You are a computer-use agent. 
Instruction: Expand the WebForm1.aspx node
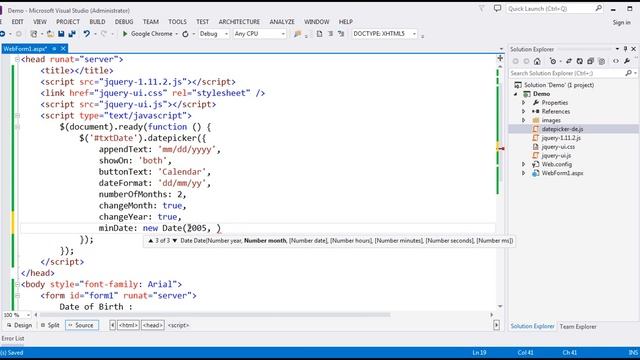tap(524, 173)
